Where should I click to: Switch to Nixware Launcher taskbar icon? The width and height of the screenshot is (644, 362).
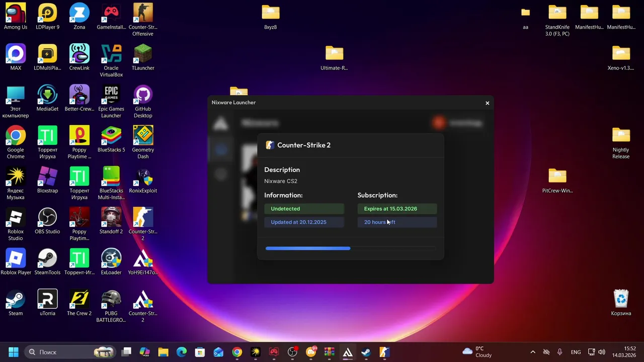click(x=348, y=352)
